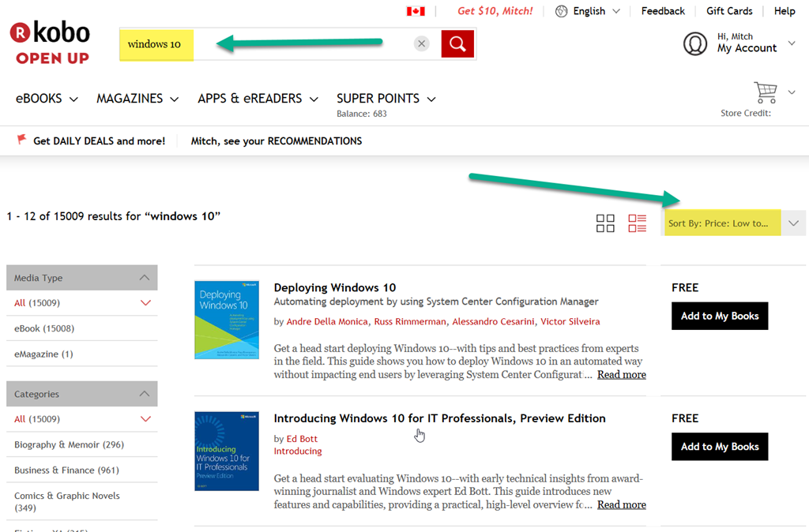Viewport: 809px width, 532px height.
Task: Collapse the Media Type filter section
Action: click(145, 278)
